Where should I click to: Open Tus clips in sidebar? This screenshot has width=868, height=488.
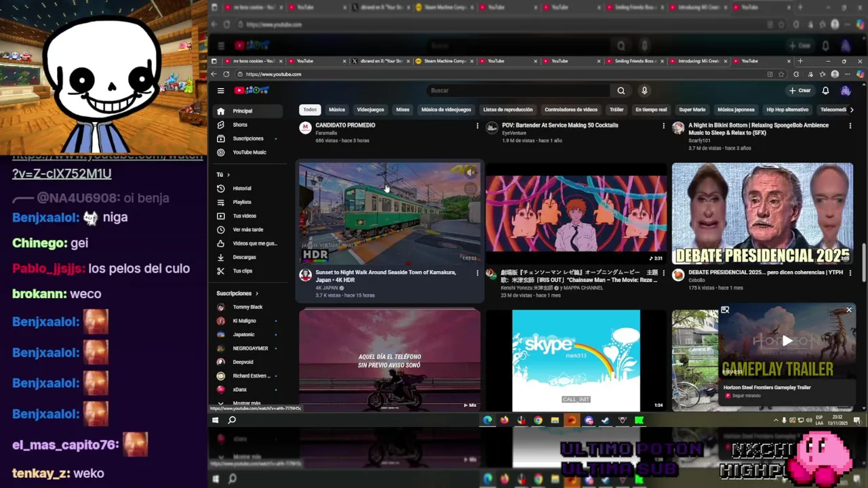click(247, 270)
